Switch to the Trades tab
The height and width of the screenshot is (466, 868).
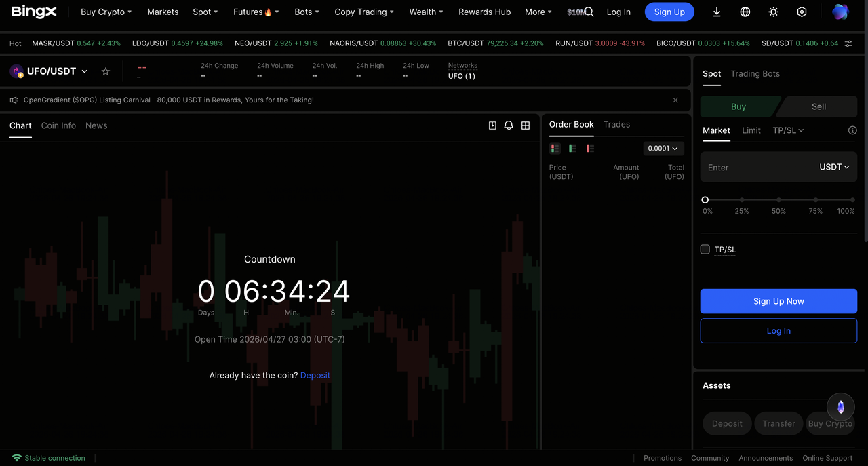(616, 125)
